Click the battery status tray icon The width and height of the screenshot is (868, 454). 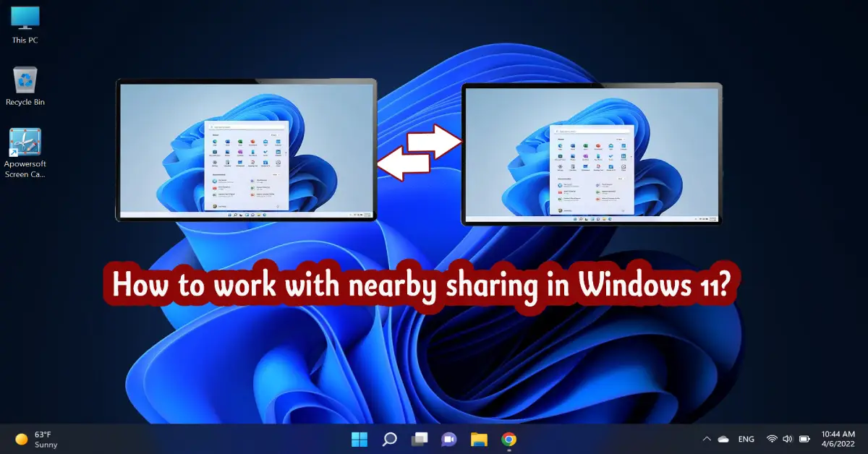(804, 439)
